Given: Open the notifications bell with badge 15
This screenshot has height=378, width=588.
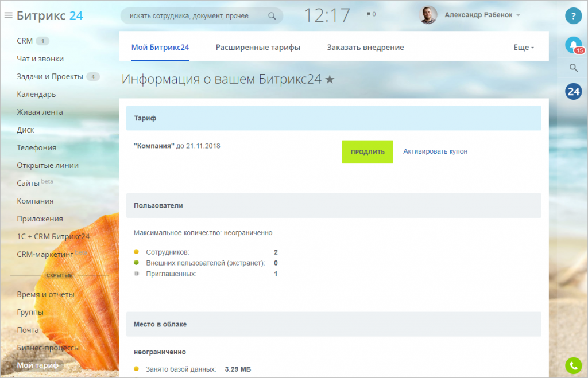Looking at the screenshot, I should click(574, 45).
